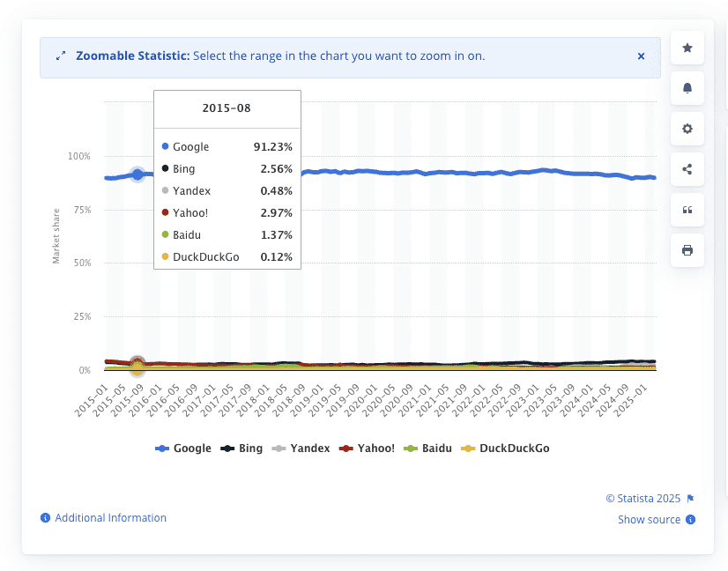Image resolution: width=728 pixels, height=571 pixels.
Task: Toggle Yahoo! series in the legend
Action: pos(367,449)
